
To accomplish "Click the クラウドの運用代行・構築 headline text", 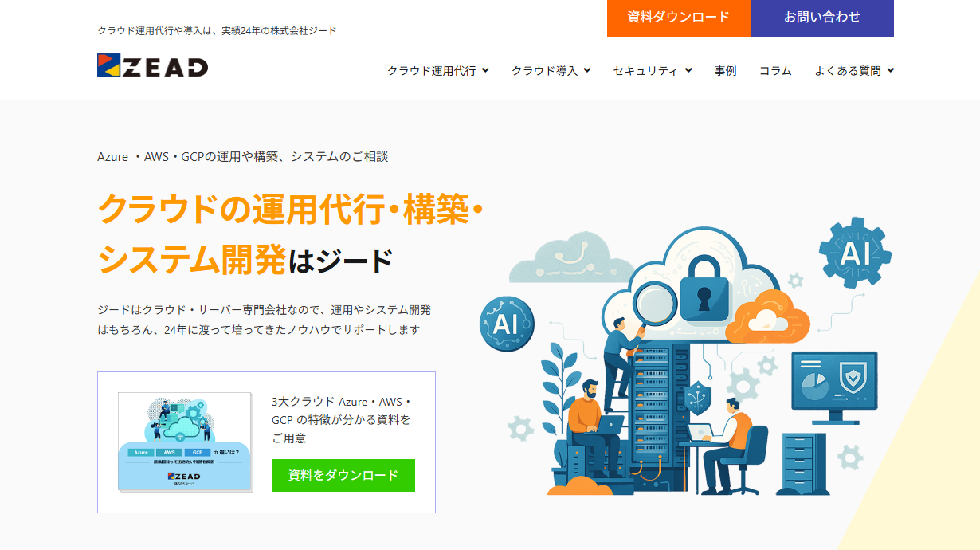I will coord(291,210).
